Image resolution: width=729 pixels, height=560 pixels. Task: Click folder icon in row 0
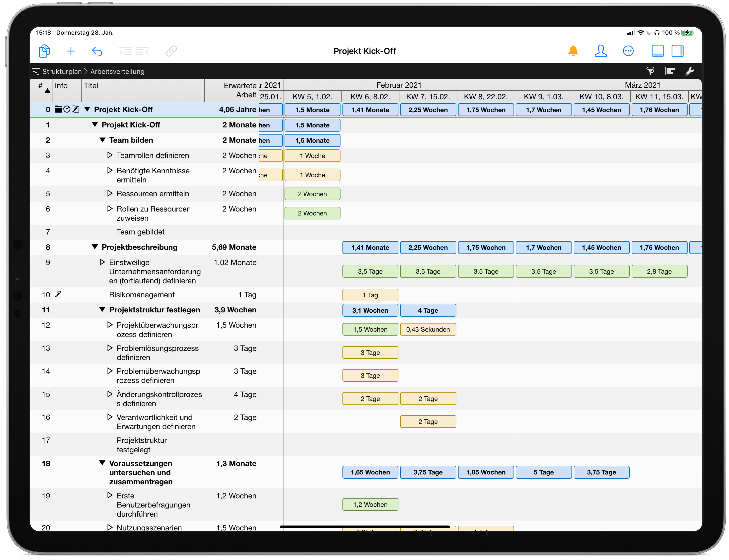(58, 109)
